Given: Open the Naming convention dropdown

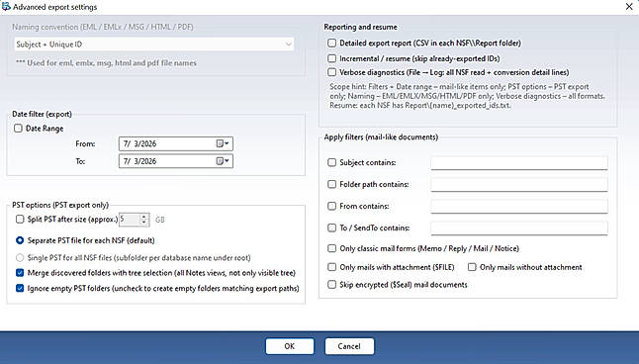Looking at the screenshot, I should [x=154, y=45].
